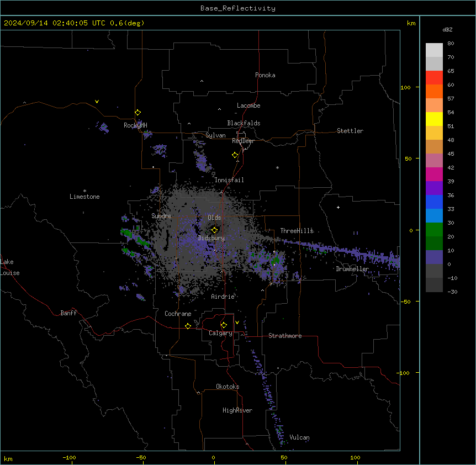
Task: Click the Innisfail label
Action: (229, 180)
